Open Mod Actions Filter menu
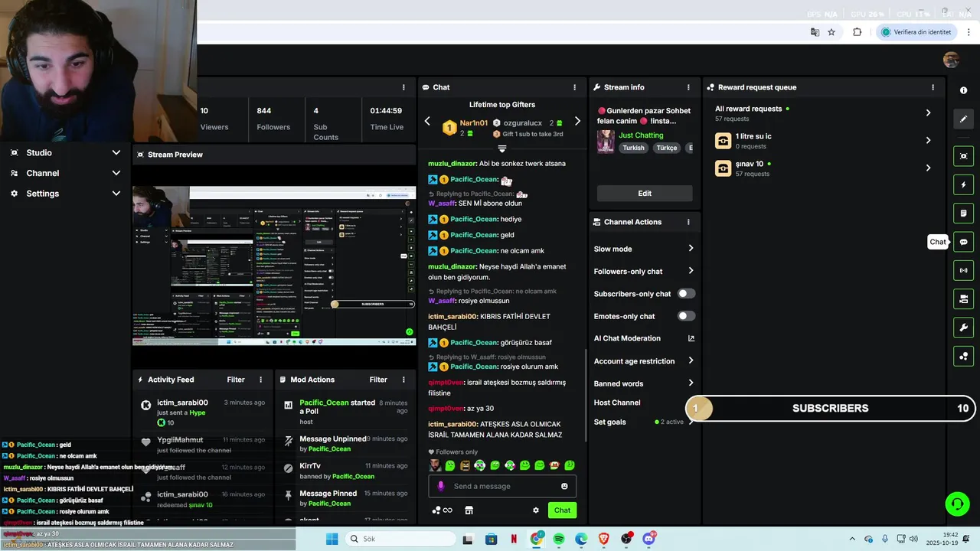 pos(378,380)
